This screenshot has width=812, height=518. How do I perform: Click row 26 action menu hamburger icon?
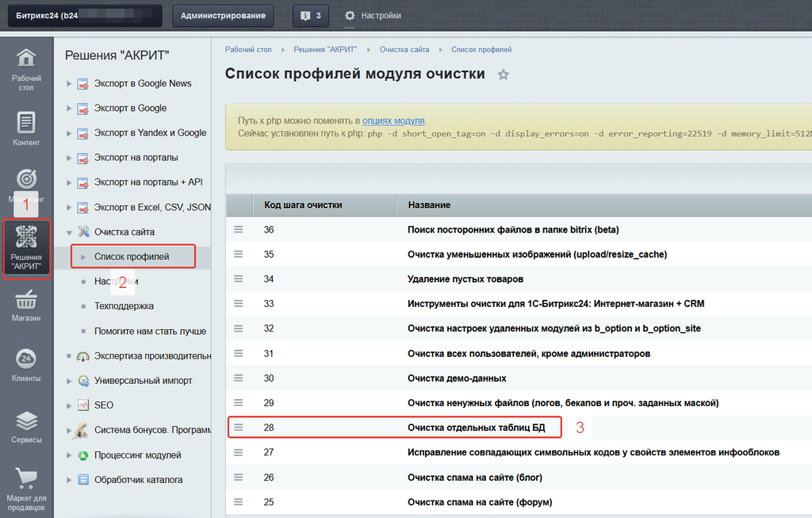pos(238,477)
